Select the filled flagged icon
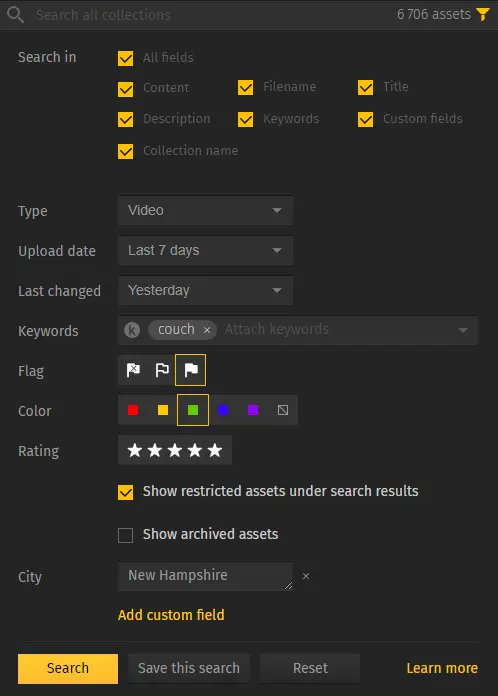 pyautogui.click(x=191, y=370)
